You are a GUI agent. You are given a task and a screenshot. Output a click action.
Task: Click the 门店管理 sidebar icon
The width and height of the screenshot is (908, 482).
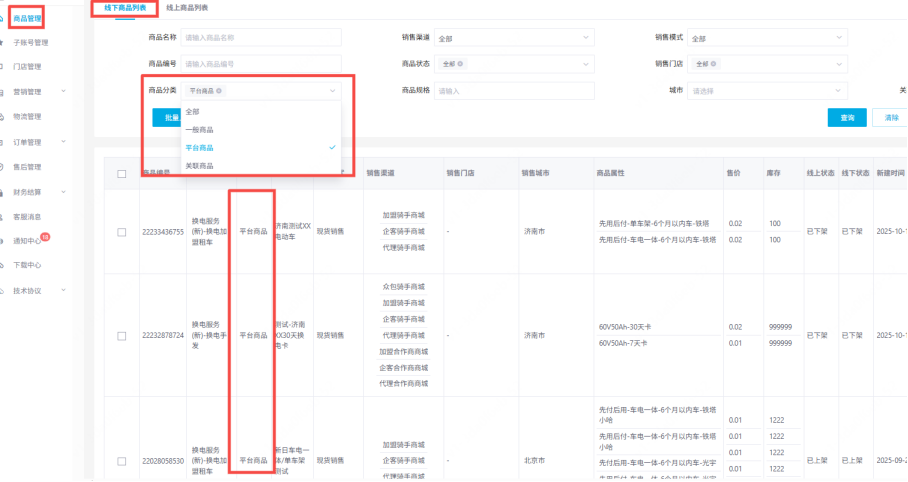(x=6, y=67)
